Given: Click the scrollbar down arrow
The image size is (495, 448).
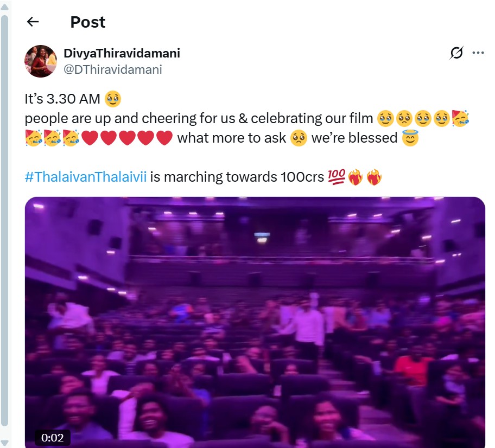Looking at the screenshot, I should pos(4,443).
